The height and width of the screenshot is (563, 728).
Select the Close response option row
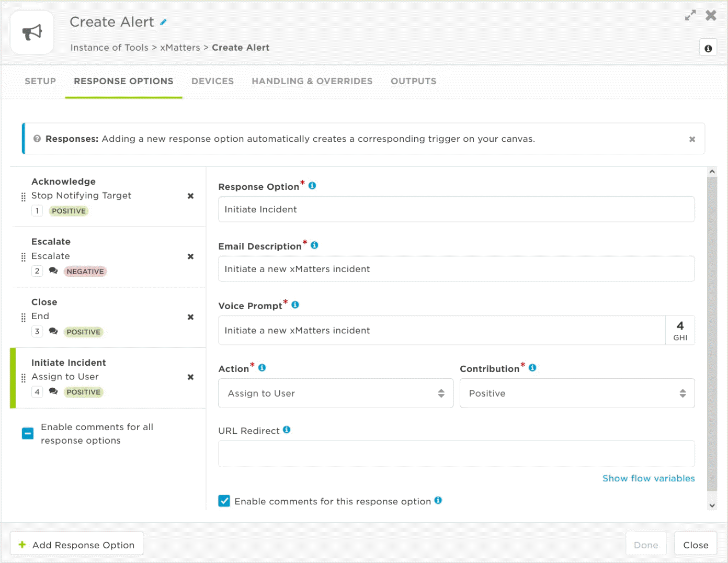click(108, 318)
